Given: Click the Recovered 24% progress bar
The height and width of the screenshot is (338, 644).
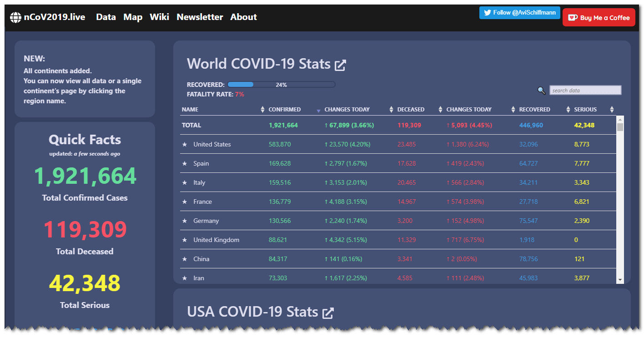Looking at the screenshot, I should pyautogui.click(x=281, y=85).
